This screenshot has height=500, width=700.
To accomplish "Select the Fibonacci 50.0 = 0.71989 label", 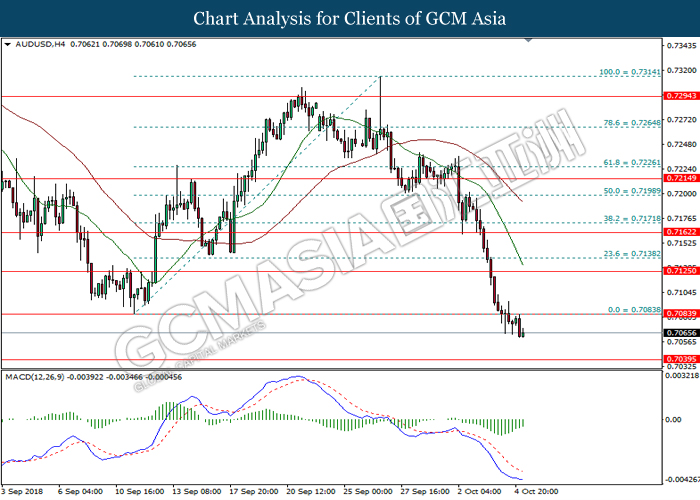I will 632,191.
